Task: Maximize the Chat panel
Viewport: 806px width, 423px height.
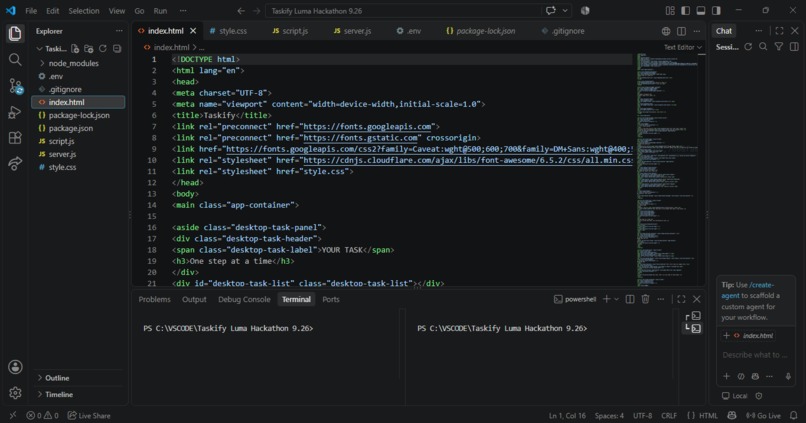Action: coord(779,31)
